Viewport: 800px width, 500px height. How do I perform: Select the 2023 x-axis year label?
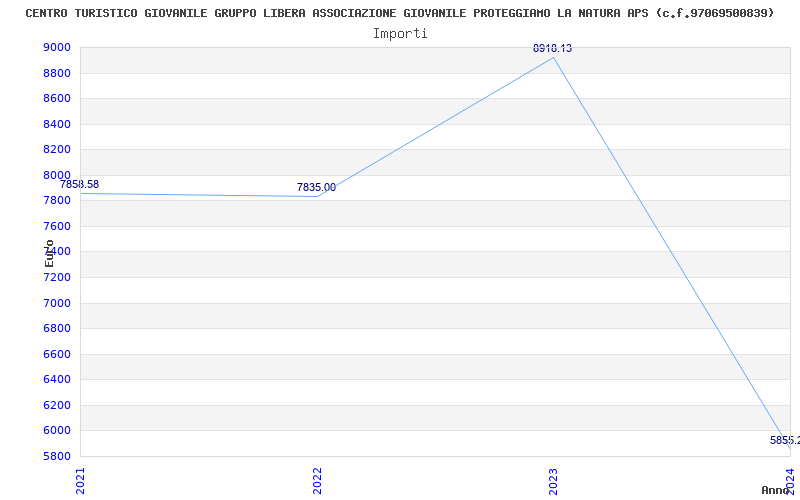click(x=554, y=481)
